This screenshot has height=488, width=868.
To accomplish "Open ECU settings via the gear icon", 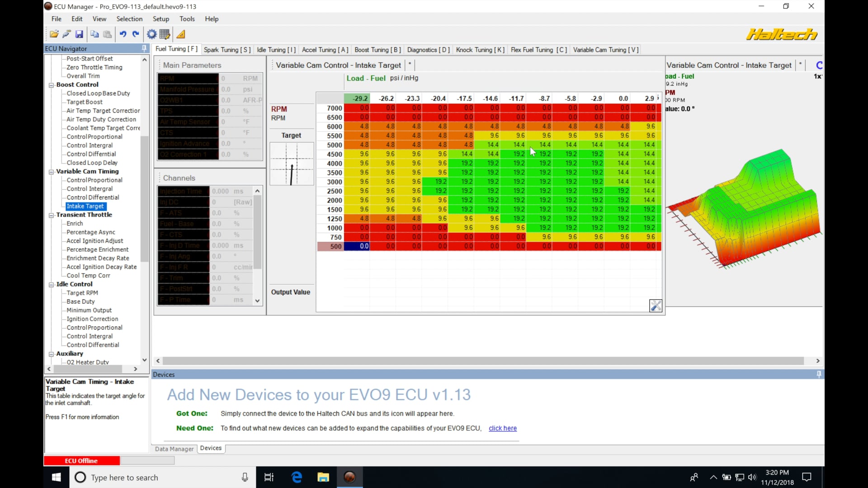I will 151,34.
